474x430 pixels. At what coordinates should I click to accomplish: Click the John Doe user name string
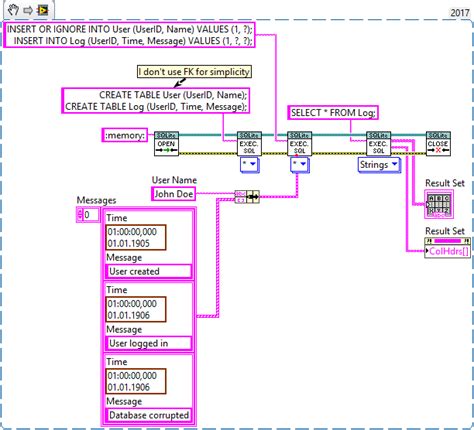coord(173,194)
